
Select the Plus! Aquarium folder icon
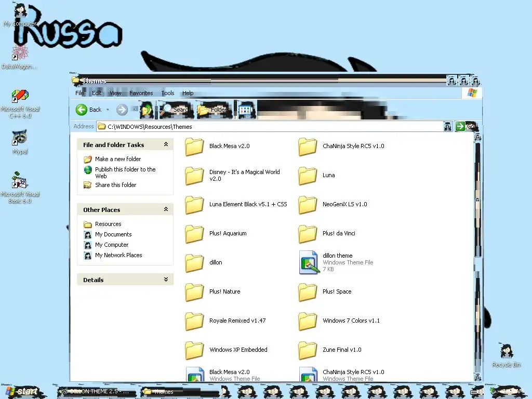[x=194, y=234]
